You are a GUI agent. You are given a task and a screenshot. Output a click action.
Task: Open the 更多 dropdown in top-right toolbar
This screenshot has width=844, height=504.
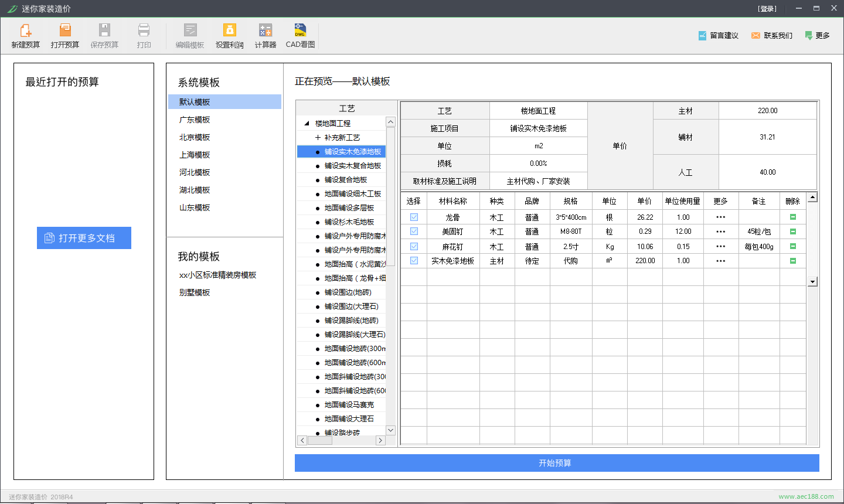tap(817, 36)
